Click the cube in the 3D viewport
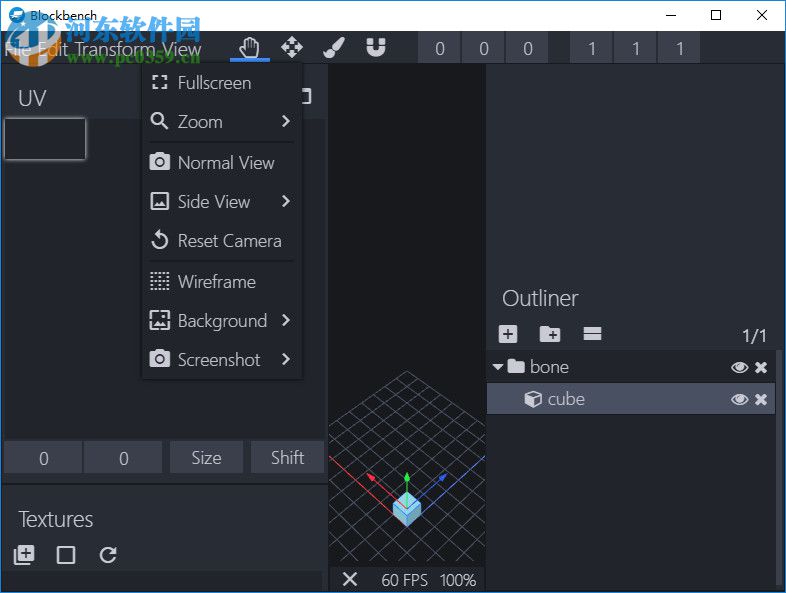Screen dimensions: 786x593 [x=407, y=509]
